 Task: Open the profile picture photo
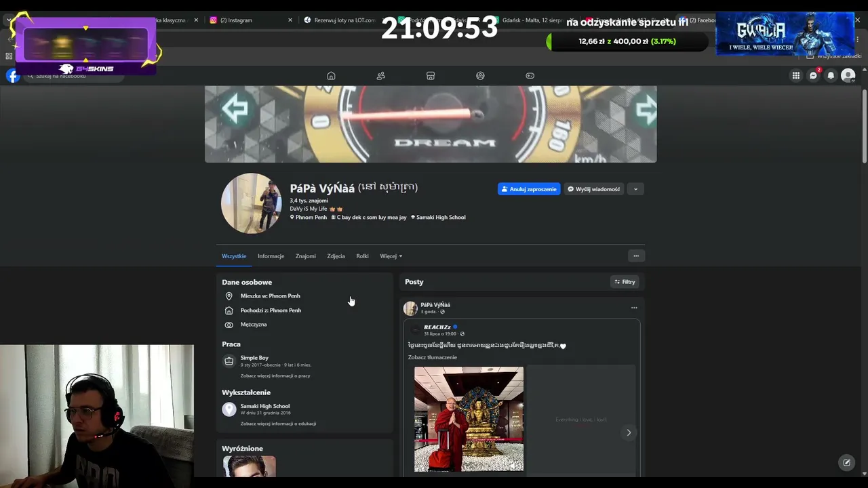point(251,203)
